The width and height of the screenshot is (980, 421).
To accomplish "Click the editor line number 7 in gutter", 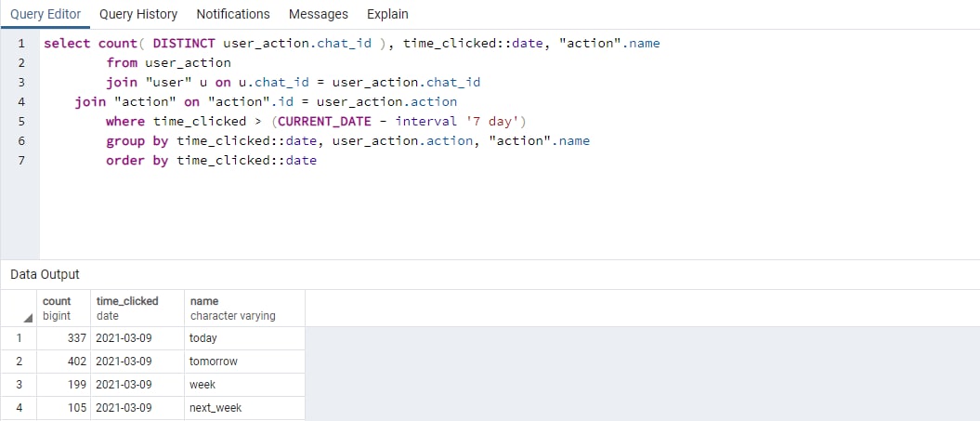I will [x=22, y=160].
